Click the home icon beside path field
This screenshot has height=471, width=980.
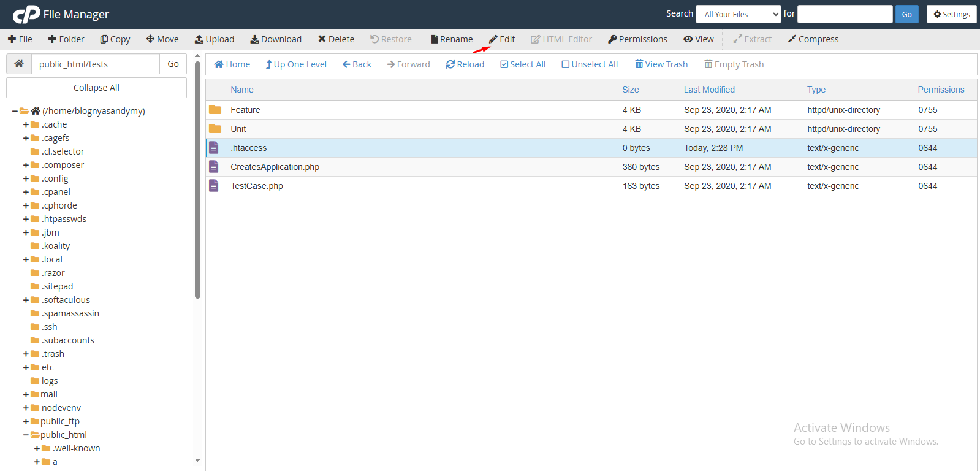click(19, 64)
